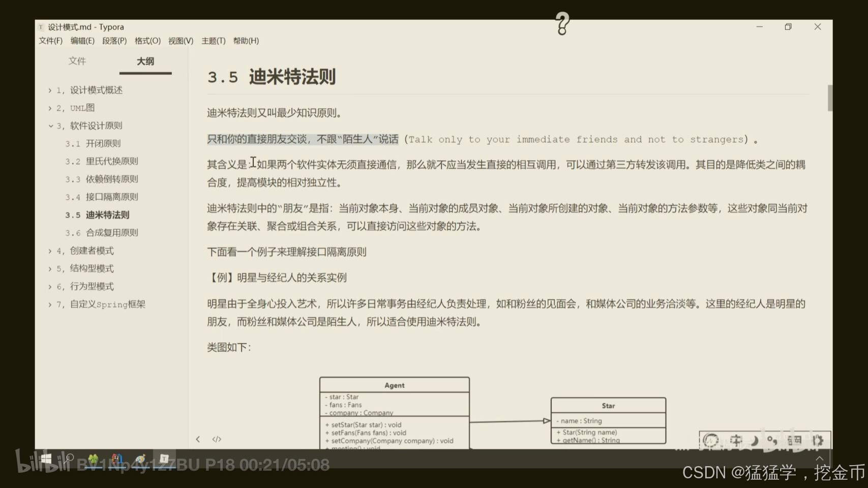868x488 pixels.
Task: Click the input method logo icon
Action: 711,441
